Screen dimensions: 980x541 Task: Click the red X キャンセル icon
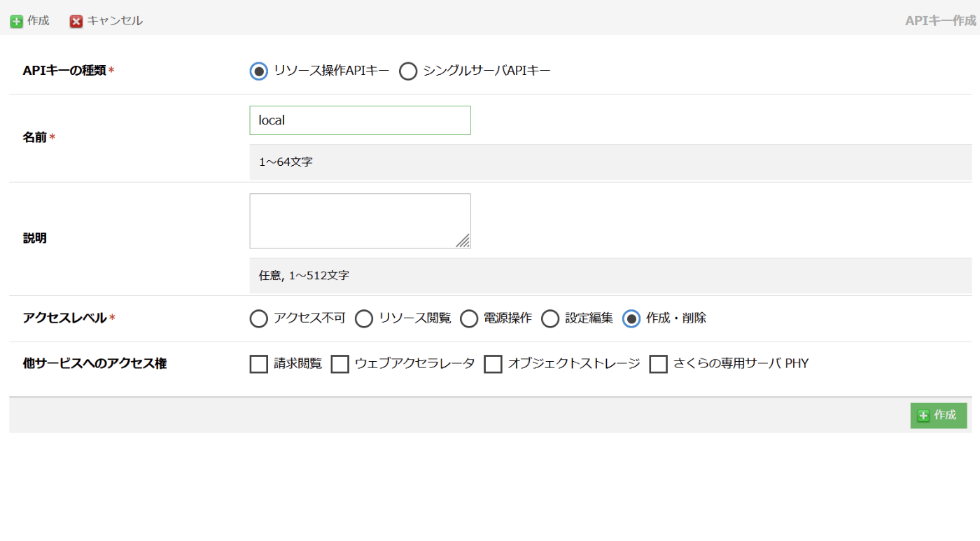[x=76, y=21]
